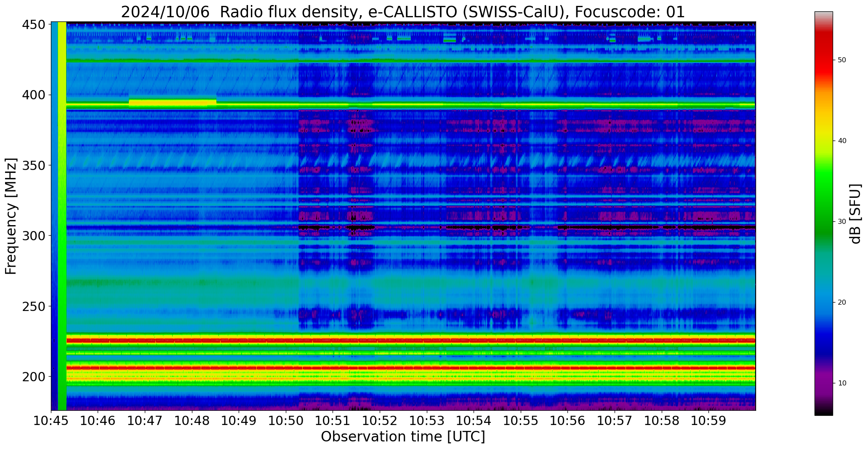Click the colorbar tick label 30
The height and width of the screenshot is (449, 868).
842,222
